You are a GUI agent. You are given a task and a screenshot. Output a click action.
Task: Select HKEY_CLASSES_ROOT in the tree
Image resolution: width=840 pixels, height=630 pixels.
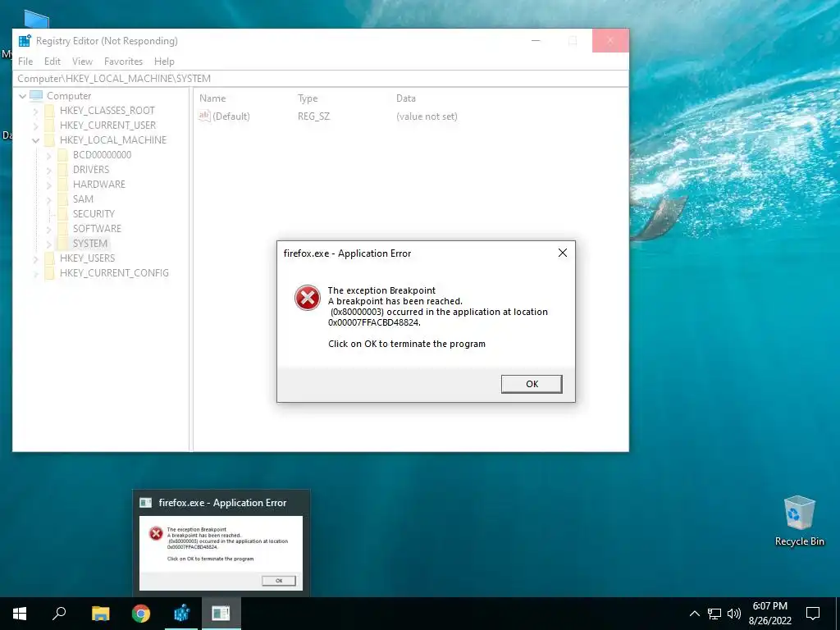pyautogui.click(x=107, y=111)
